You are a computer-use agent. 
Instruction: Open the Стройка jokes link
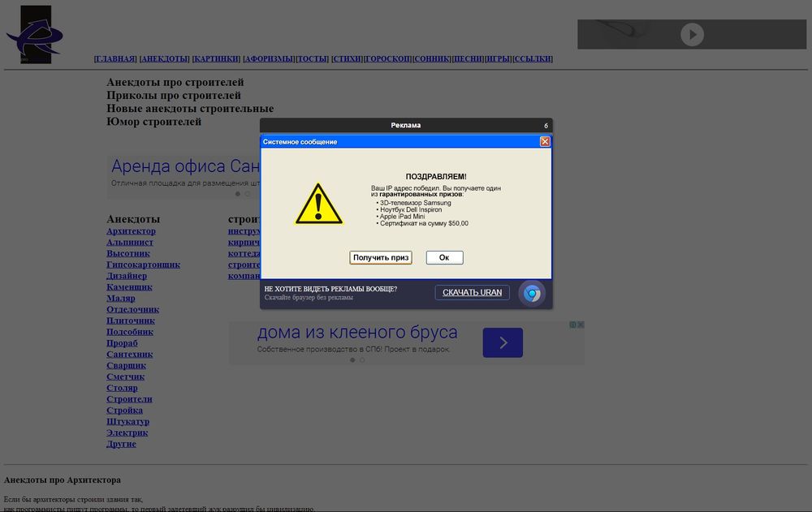pyautogui.click(x=125, y=411)
